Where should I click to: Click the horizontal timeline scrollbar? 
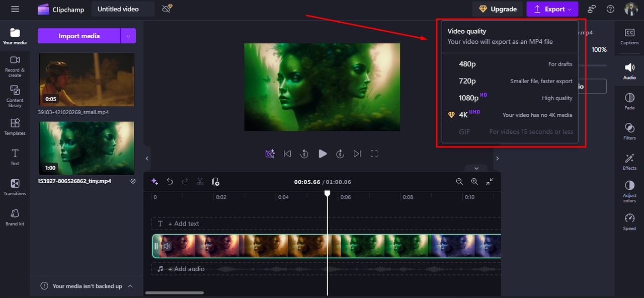click(x=175, y=292)
